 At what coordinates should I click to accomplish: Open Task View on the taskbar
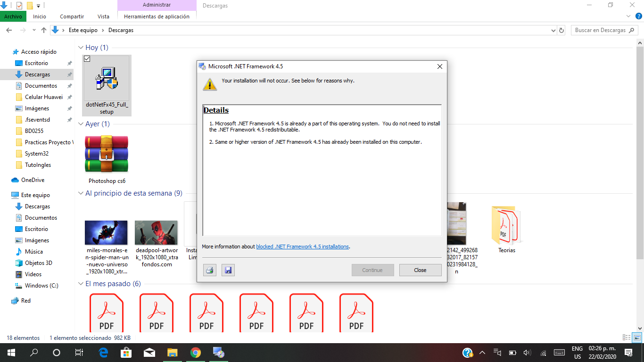click(79, 353)
